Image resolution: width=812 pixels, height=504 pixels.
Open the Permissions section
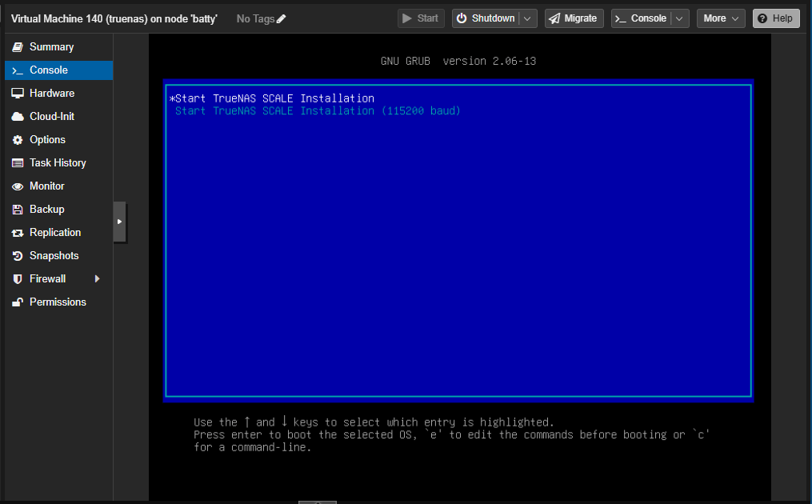click(58, 302)
